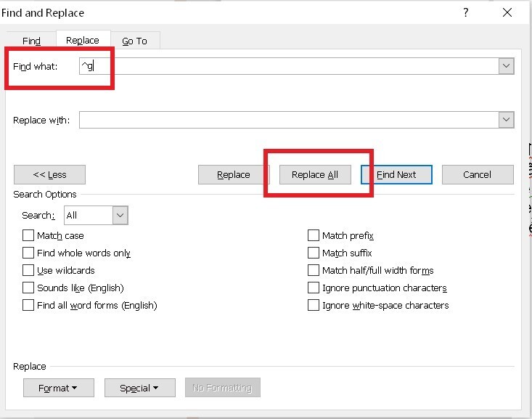Viewport: 532px width, 419px height.
Task: Open the Search direction dropdown
Action: tap(120, 215)
